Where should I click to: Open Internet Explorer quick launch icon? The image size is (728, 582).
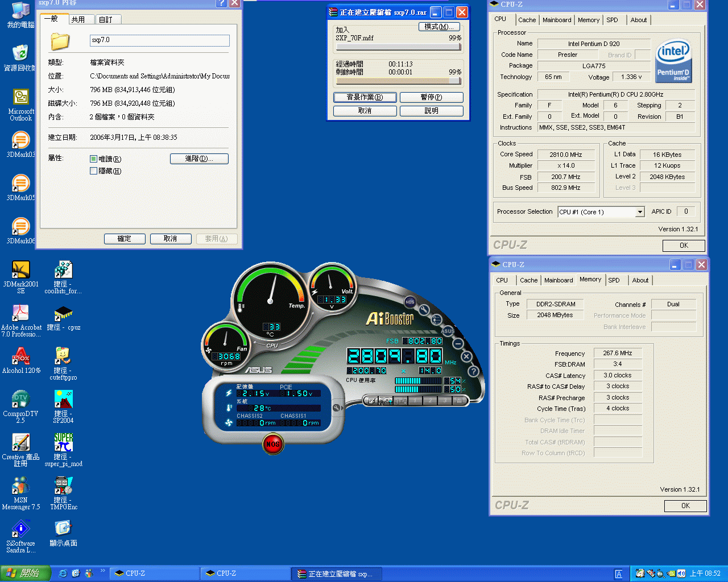click(x=63, y=573)
